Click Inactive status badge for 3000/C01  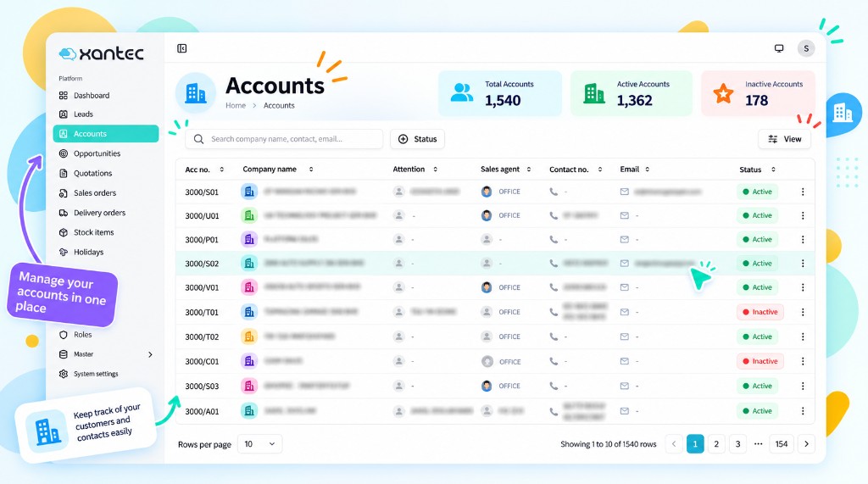click(760, 361)
